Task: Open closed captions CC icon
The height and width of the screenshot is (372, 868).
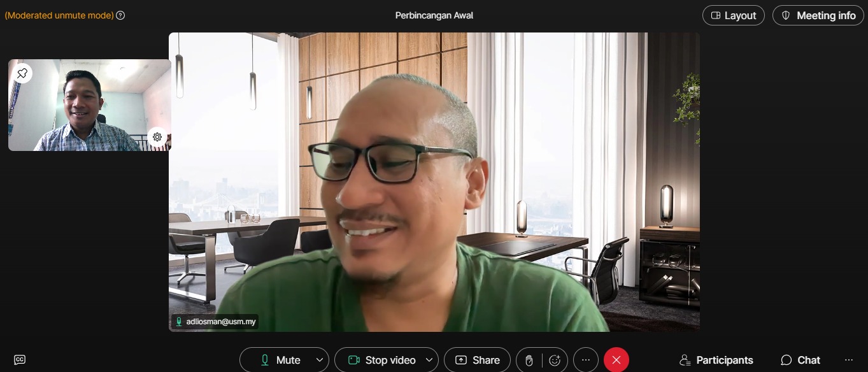Action: pyautogui.click(x=20, y=360)
